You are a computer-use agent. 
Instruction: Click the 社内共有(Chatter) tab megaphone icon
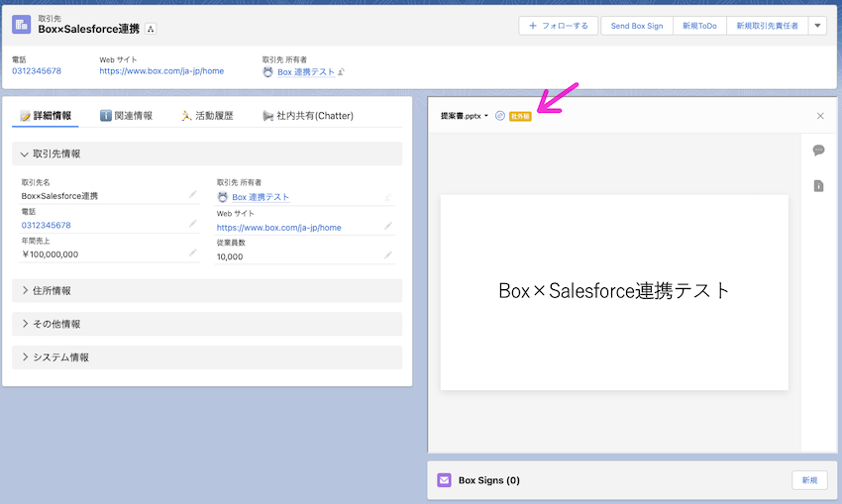pos(268,116)
